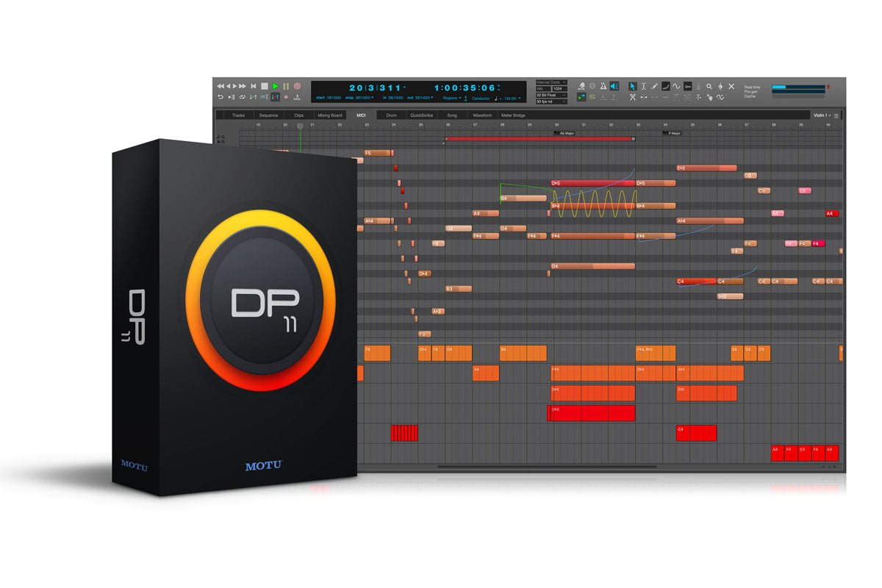
Task: Select the B3 note in piano roll
Action: [x=459, y=289]
